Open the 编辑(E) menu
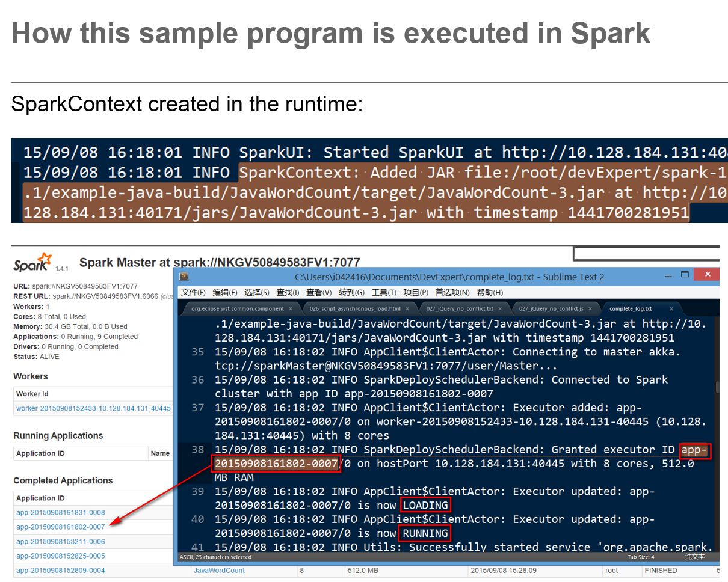 (x=225, y=292)
